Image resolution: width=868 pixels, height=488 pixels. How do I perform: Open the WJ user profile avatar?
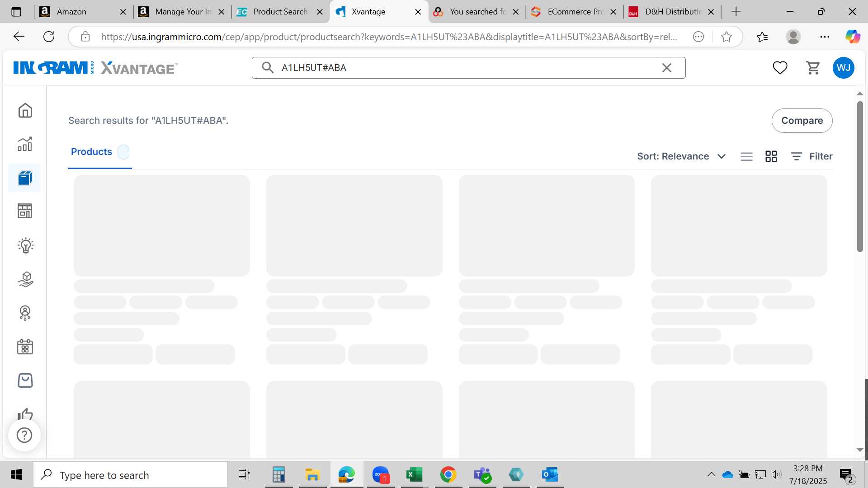[844, 68]
